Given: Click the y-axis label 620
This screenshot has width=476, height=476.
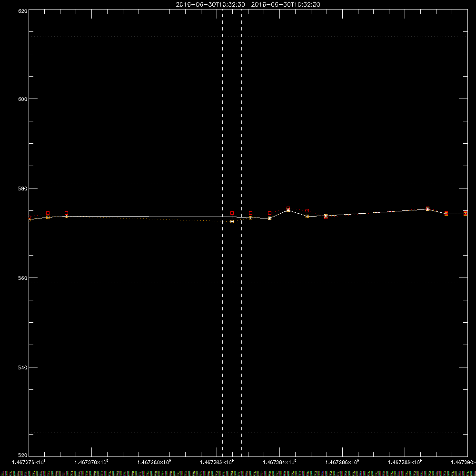Looking at the screenshot, I should click(x=23, y=11).
